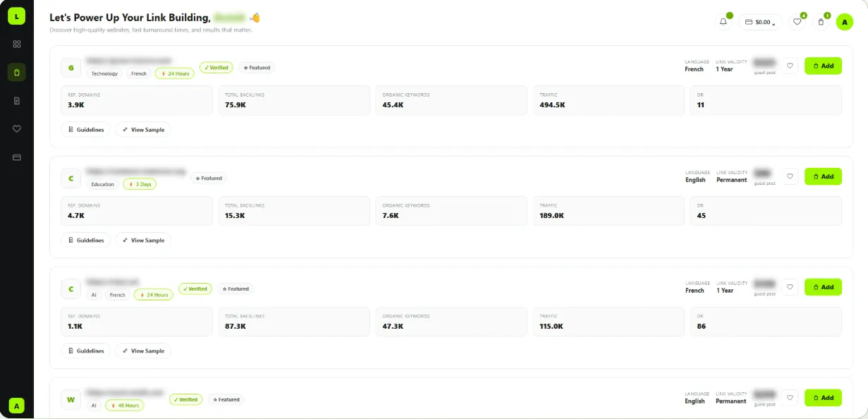Click the Permanent link validity on Education card
This screenshot has width=868, height=419.
(x=732, y=180)
